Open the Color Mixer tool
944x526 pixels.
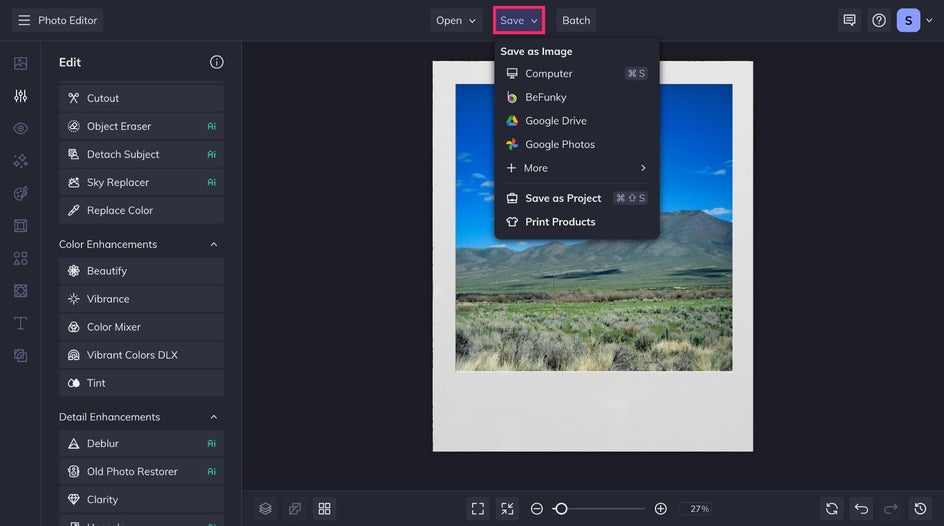[141, 327]
